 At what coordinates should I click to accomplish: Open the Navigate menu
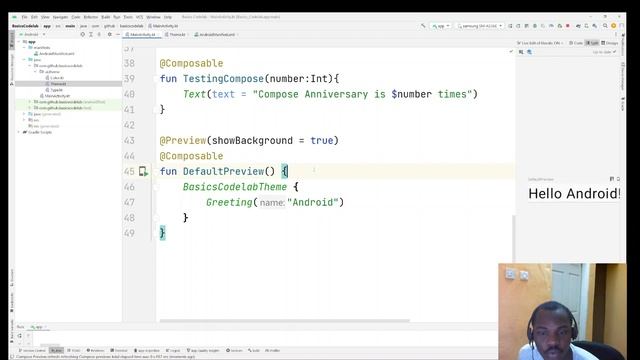tap(60, 17)
